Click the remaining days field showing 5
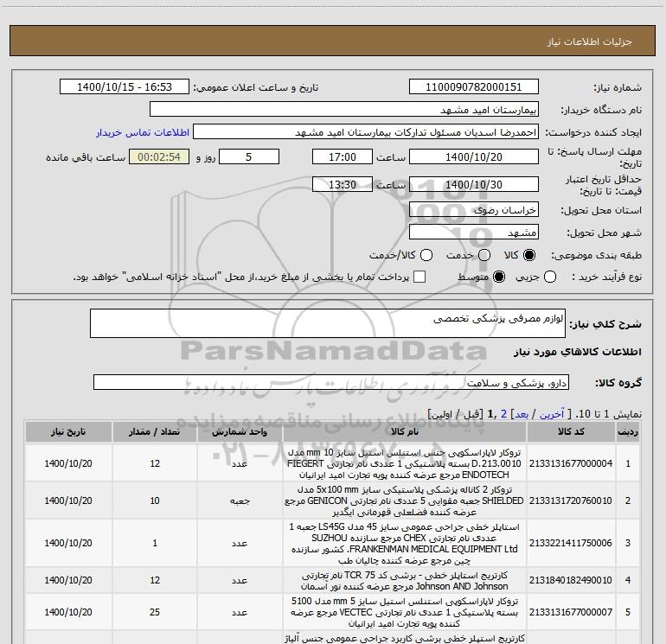 (x=249, y=156)
